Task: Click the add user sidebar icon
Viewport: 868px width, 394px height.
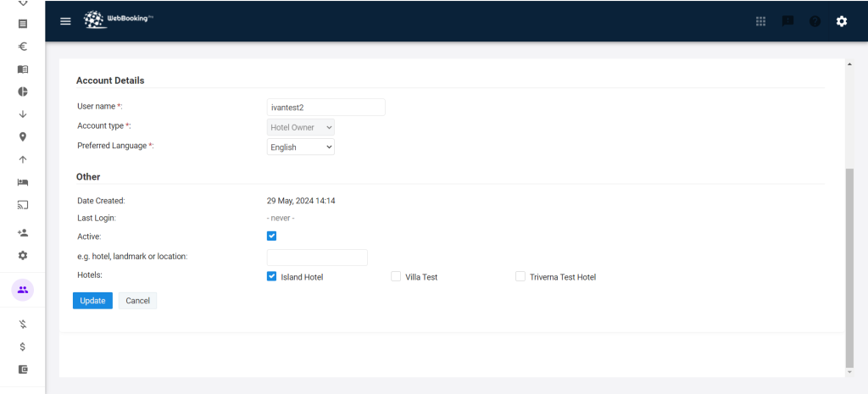Action: pyautogui.click(x=23, y=232)
